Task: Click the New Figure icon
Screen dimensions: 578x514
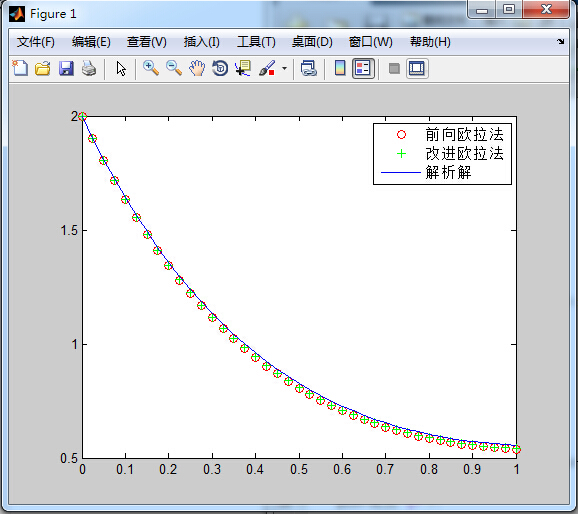Action: pyautogui.click(x=20, y=69)
